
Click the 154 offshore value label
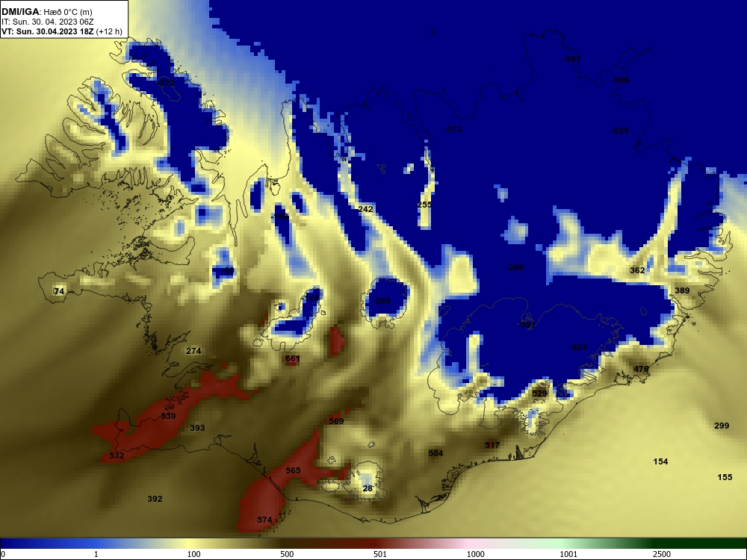pyautogui.click(x=660, y=461)
